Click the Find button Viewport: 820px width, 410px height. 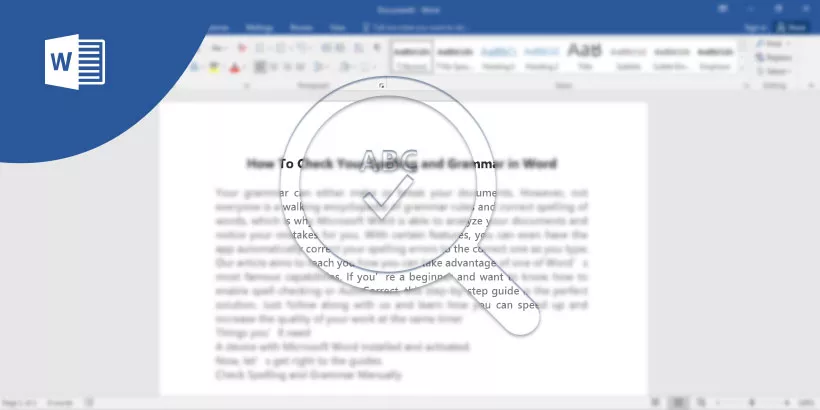(x=772, y=44)
